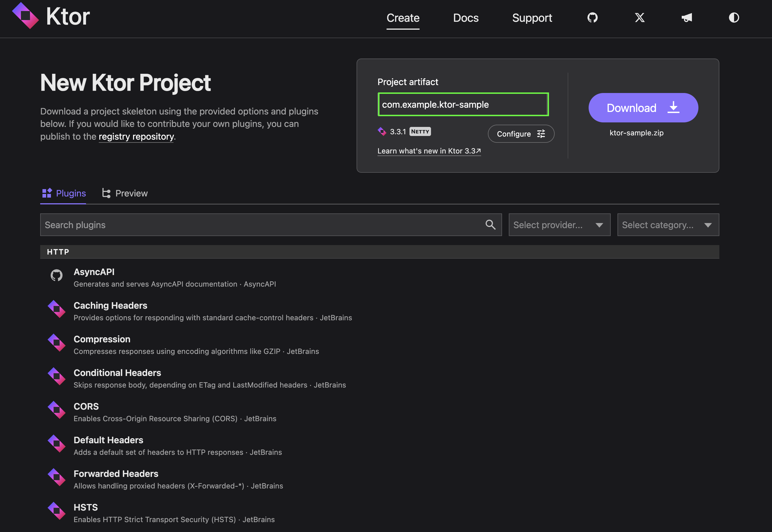Expand the Select category dropdown
The width and height of the screenshot is (772, 532).
click(668, 225)
